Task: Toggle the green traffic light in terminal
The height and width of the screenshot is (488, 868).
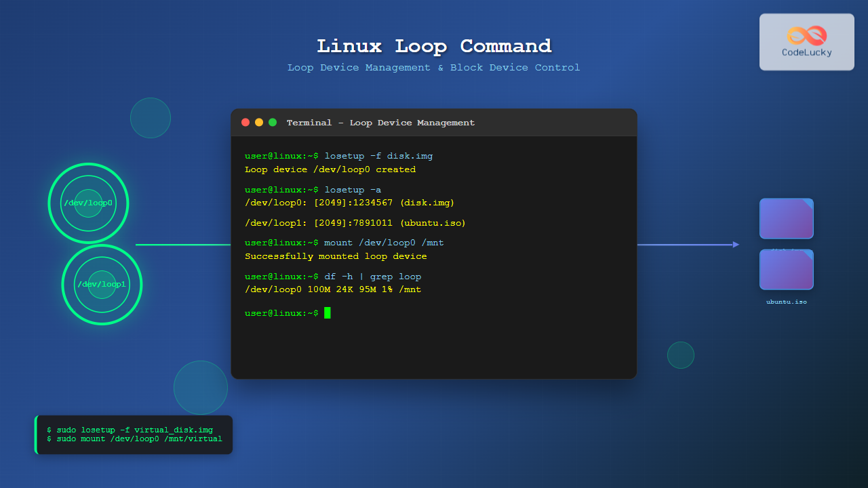Action: tap(272, 122)
